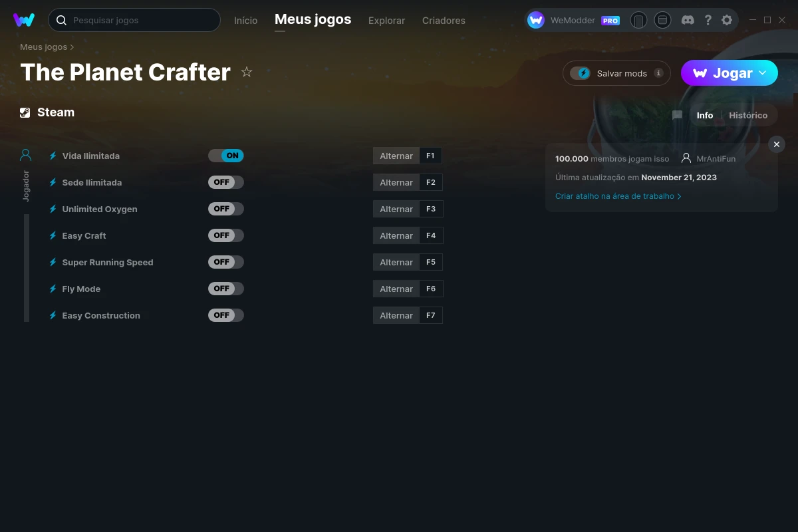The height and width of the screenshot is (532, 798).
Task: Click the Steam platform icon
Action: [25, 112]
